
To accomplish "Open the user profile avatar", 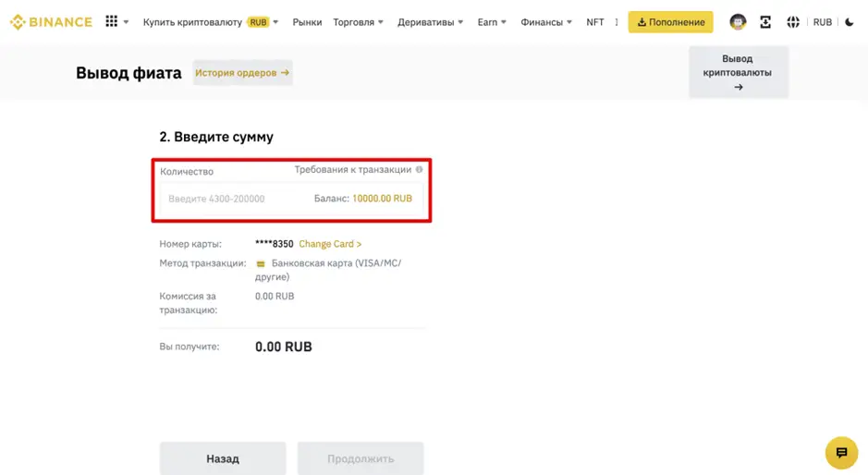I will 738,22.
